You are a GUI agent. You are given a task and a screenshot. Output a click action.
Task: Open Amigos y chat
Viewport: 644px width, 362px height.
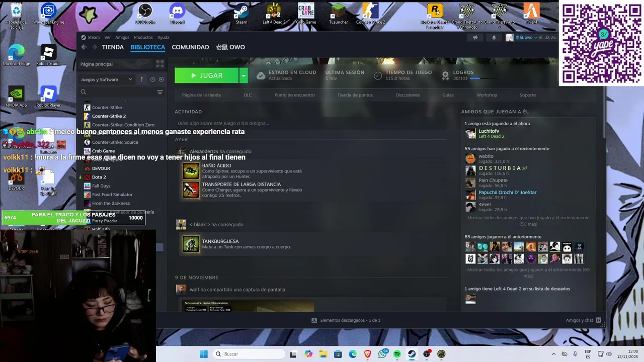click(x=583, y=320)
